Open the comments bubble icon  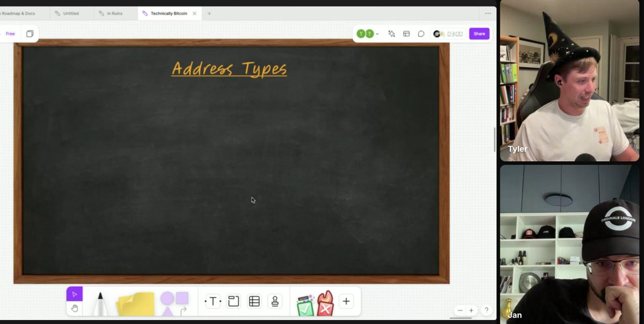pos(421,34)
